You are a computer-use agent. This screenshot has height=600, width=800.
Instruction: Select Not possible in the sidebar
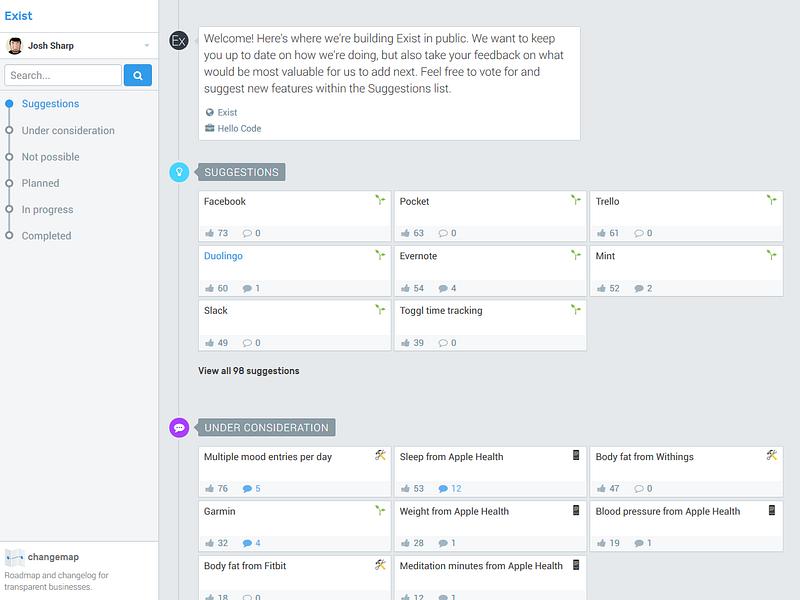click(x=51, y=157)
